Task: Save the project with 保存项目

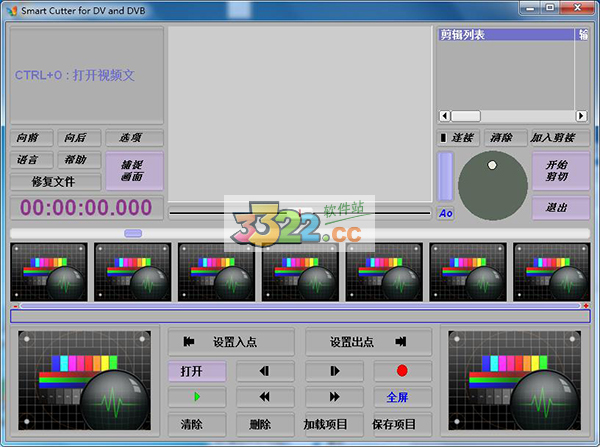Action: [403, 424]
